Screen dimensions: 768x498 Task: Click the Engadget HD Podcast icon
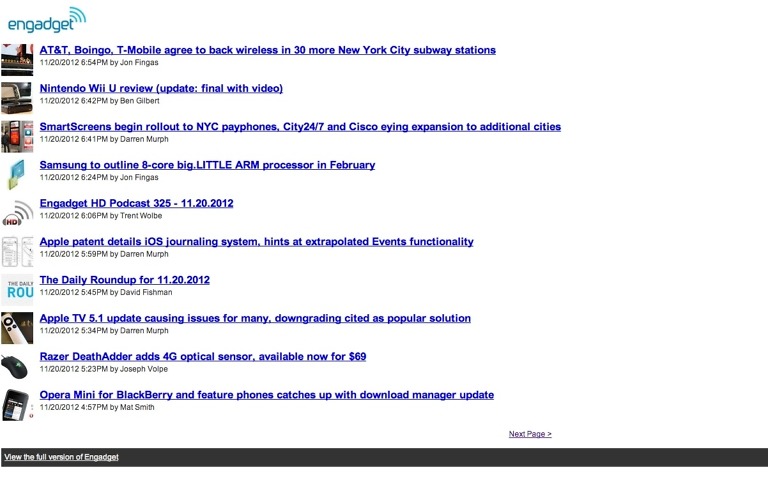pos(17,213)
